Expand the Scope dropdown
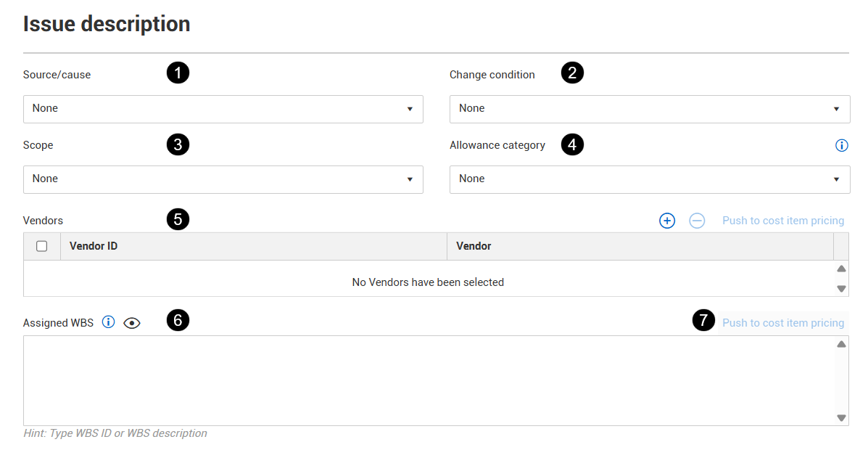868x450 pixels. (x=223, y=179)
